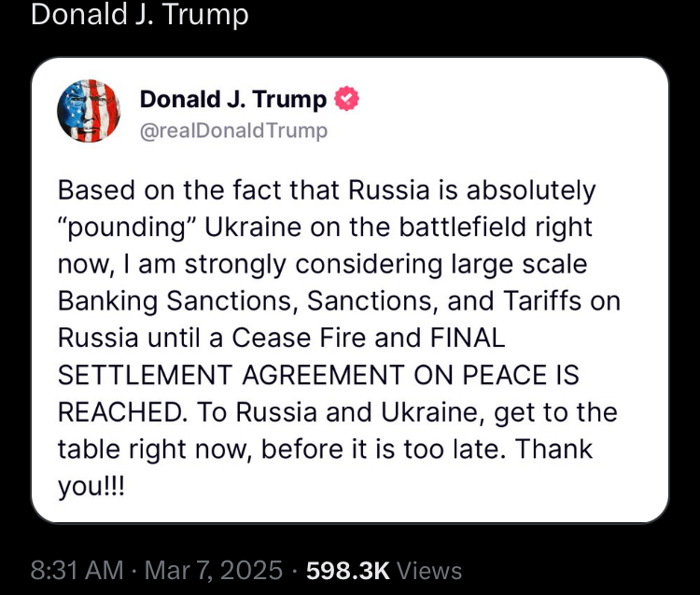The height and width of the screenshot is (595, 700).
Task: Click the name header above the card
Action: click(x=140, y=16)
